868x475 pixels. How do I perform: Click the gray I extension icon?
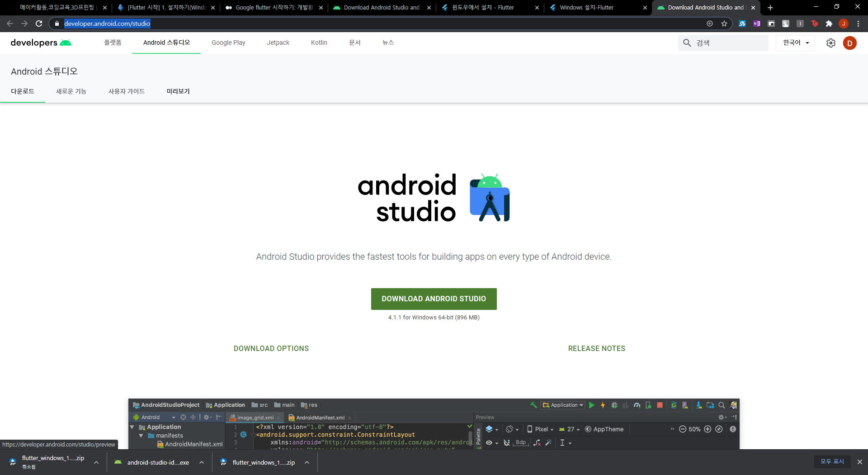[800, 24]
